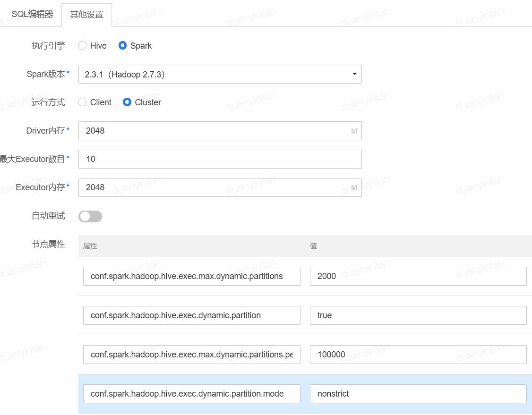Select the Spark execution engine radio button
This screenshot has height=415, width=532.
pyautogui.click(x=122, y=45)
